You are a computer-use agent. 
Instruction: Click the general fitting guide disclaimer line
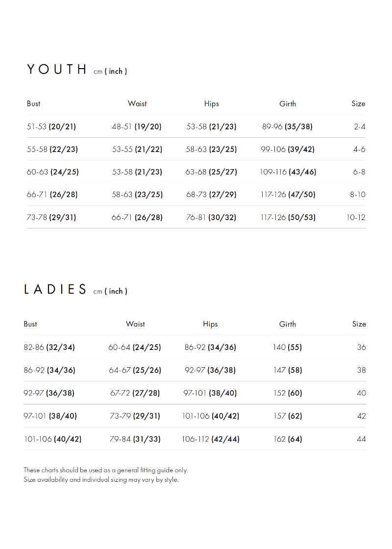click(x=106, y=470)
